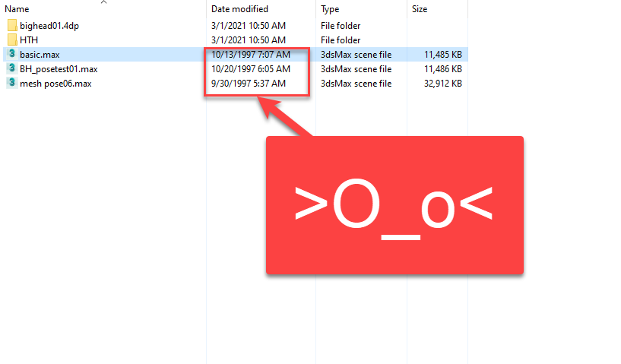Select the file name mesh pose06.max
621x364 pixels.
(x=55, y=84)
